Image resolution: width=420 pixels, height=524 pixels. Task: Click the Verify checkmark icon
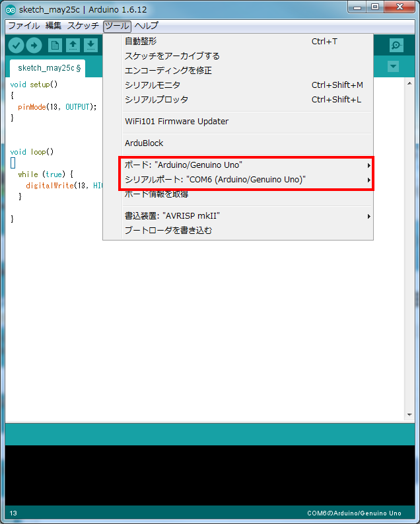pyautogui.click(x=17, y=45)
